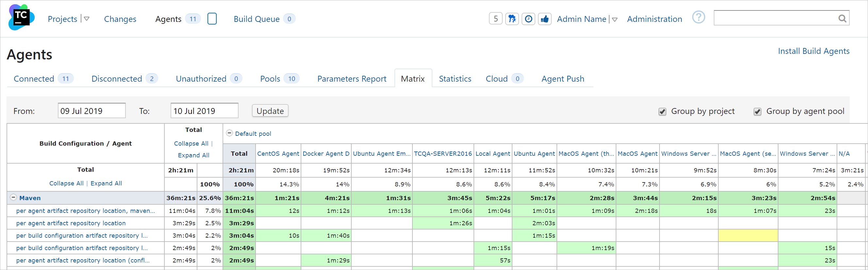Open the help question mark icon
This screenshot has width=868, height=270.
(x=698, y=17)
